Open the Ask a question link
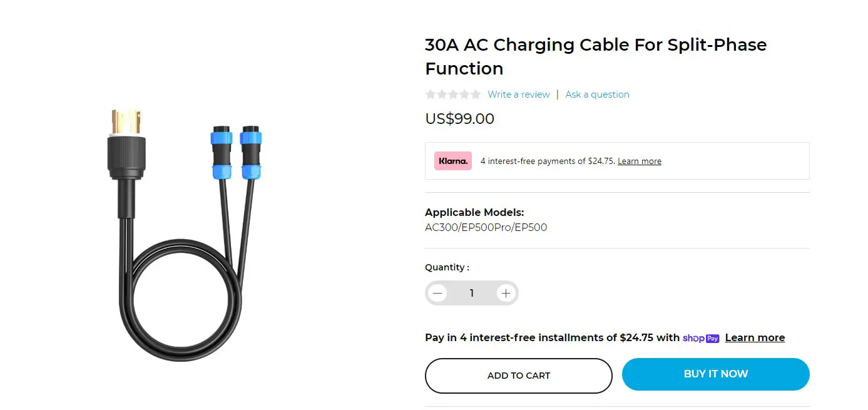The height and width of the screenshot is (410, 868). (x=597, y=95)
